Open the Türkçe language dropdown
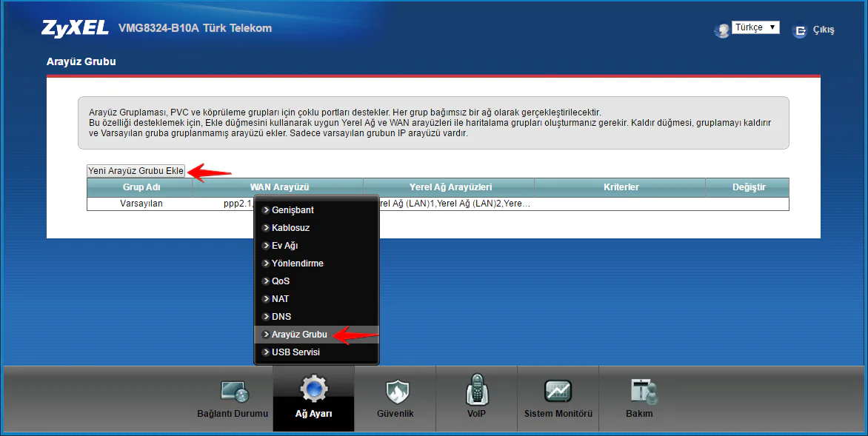Screen dimensions: 868x436 pyautogui.click(x=755, y=27)
